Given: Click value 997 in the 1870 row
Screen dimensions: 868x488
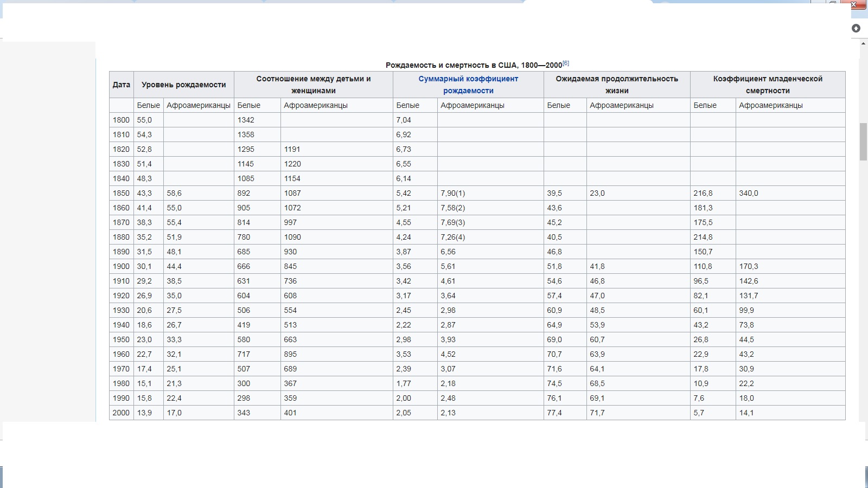Looking at the screenshot, I should coord(290,222).
